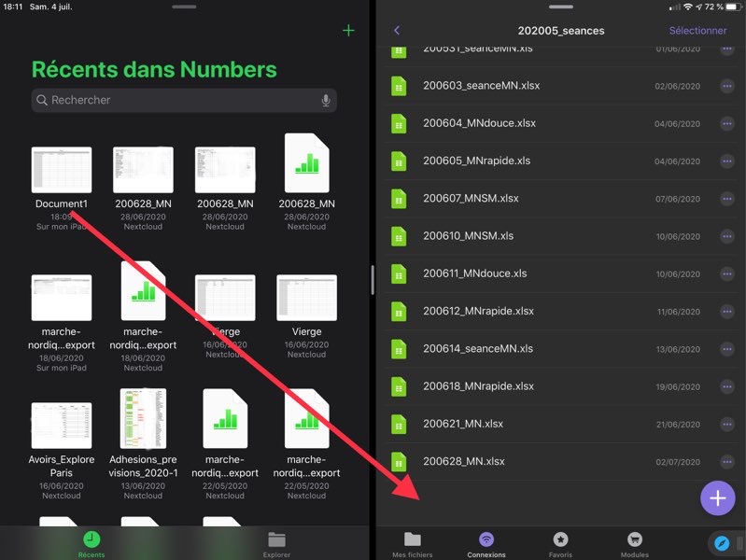Open the 200612_MNrapide.xlsx file
The height and width of the screenshot is (560, 746).
(x=478, y=311)
